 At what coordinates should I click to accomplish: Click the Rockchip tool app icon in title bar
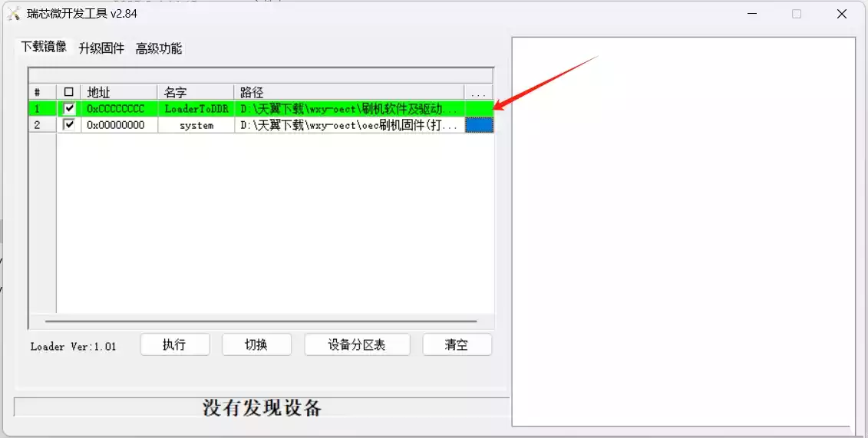point(14,13)
